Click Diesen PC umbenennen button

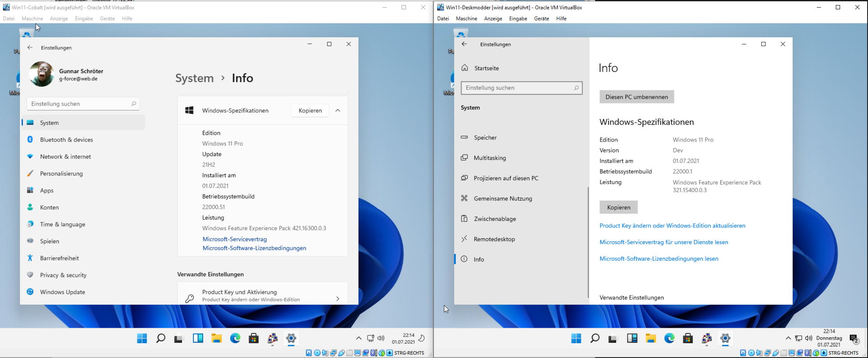point(637,97)
